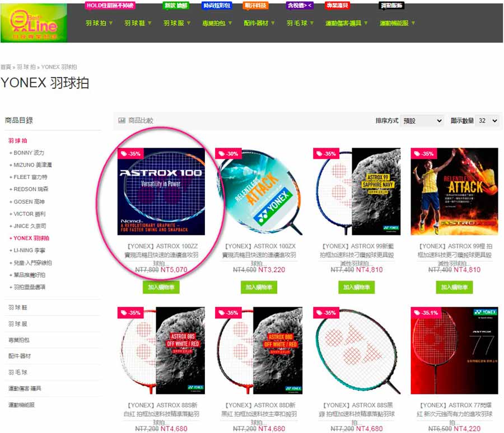Image resolution: width=504 pixels, height=433 pixels.
Task: Click the HOLD住甜圈不掉帶 pink promo tag
Action: [110, 6]
